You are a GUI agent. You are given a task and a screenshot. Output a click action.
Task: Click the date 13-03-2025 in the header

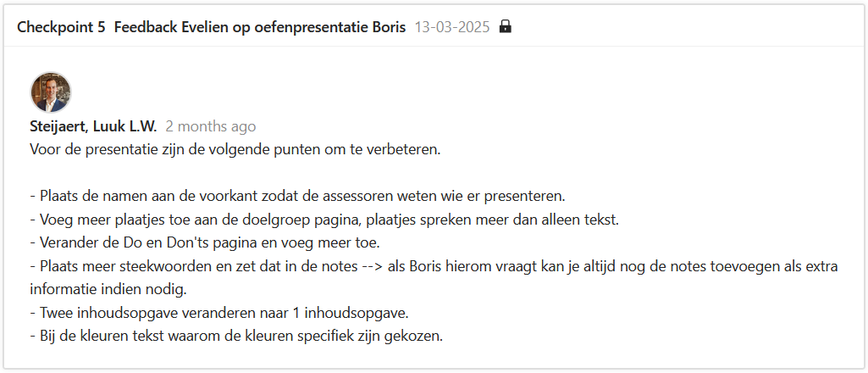click(x=452, y=26)
